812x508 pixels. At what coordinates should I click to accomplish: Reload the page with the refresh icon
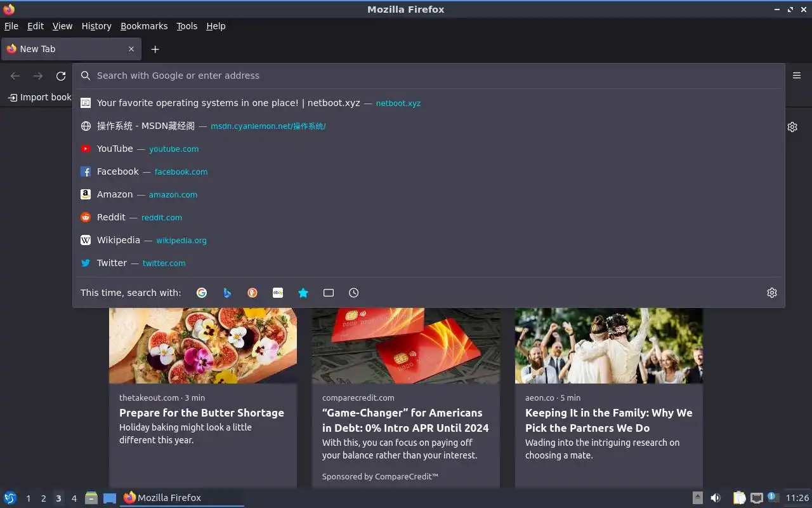[x=61, y=76]
